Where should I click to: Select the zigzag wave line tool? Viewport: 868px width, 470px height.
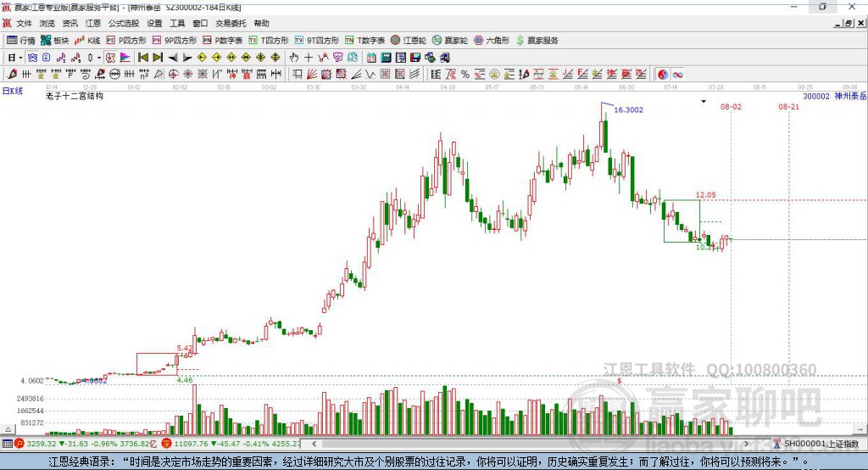[x=370, y=75]
